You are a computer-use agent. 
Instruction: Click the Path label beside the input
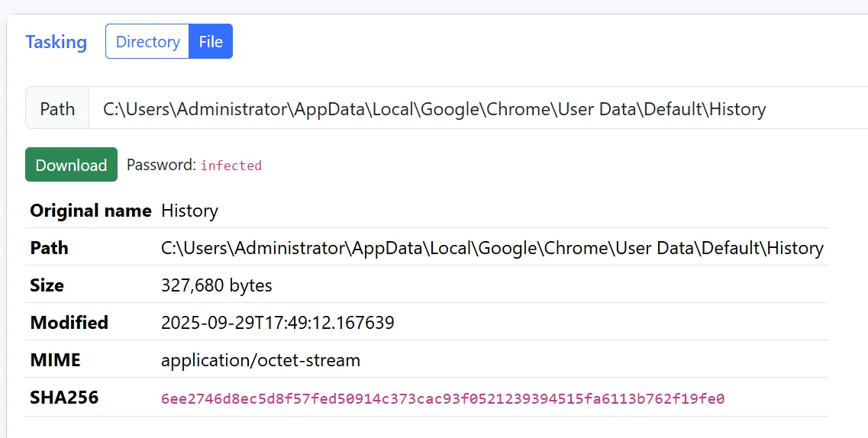[x=57, y=108]
